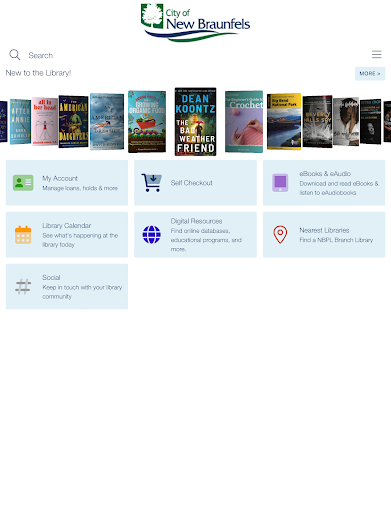
Task: Open Nearest Libraries tile title
Action: tap(324, 230)
